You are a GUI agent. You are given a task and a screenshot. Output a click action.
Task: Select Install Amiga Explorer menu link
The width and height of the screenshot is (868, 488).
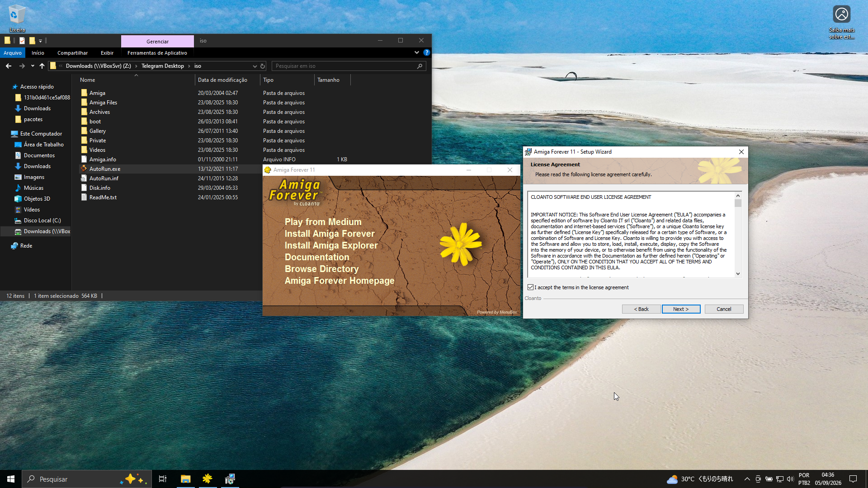click(331, 245)
